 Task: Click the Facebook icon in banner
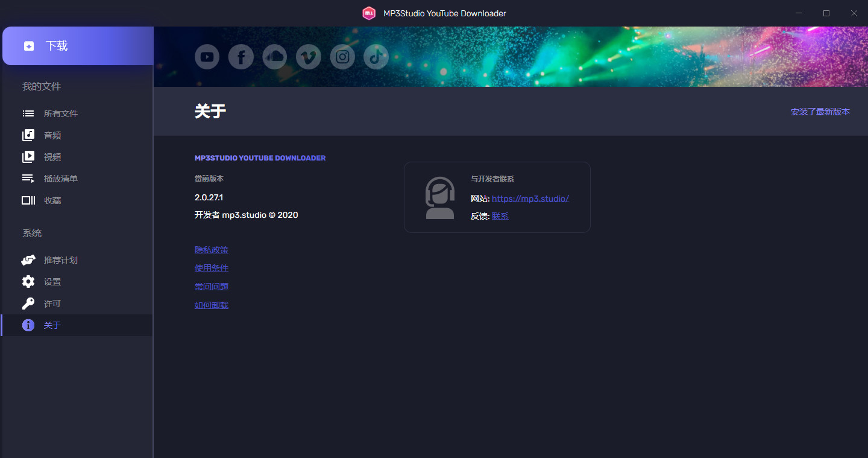pyautogui.click(x=241, y=57)
